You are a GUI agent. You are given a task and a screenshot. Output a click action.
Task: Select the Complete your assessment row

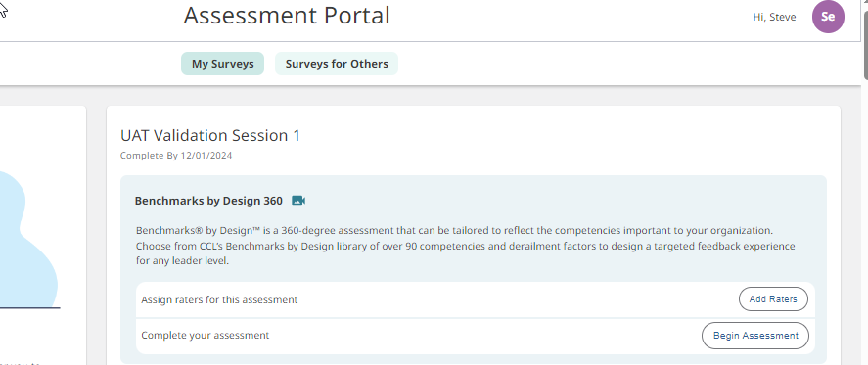point(475,336)
